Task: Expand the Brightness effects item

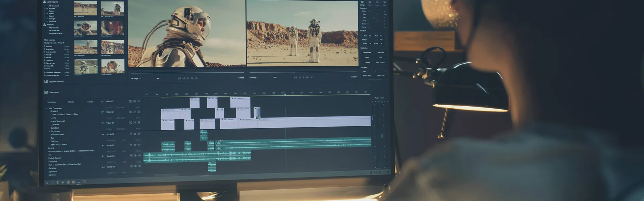Action: point(49,131)
